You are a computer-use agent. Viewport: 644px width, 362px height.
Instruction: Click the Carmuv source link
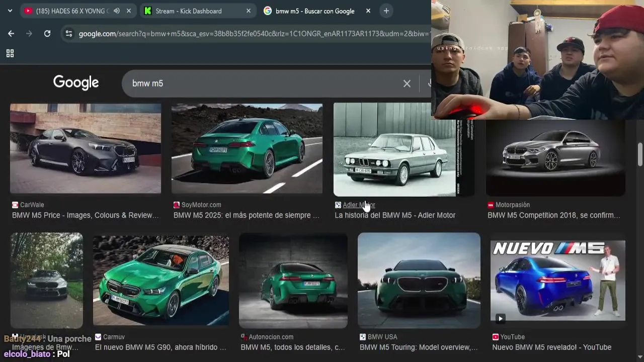(114, 337)
